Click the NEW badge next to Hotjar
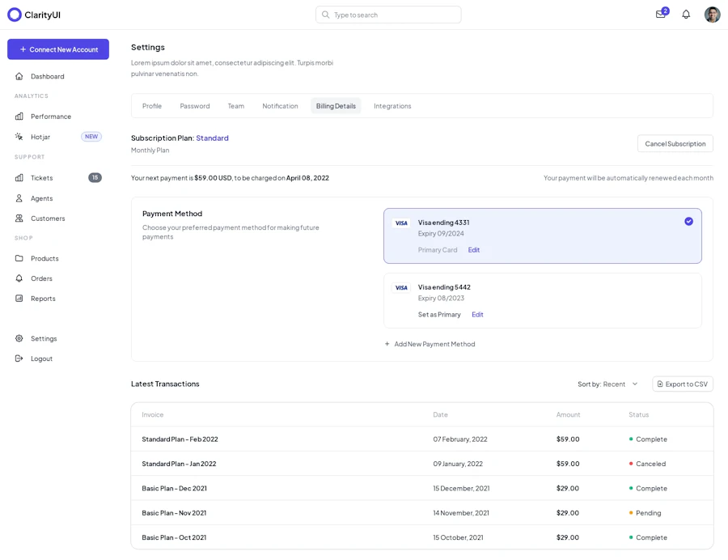The width and height of the screenshot is (728, 560). click(x=91, y=137)
